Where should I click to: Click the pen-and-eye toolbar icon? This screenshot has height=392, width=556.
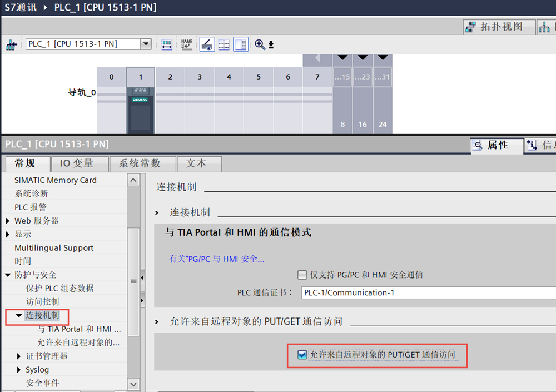point(207,44)
